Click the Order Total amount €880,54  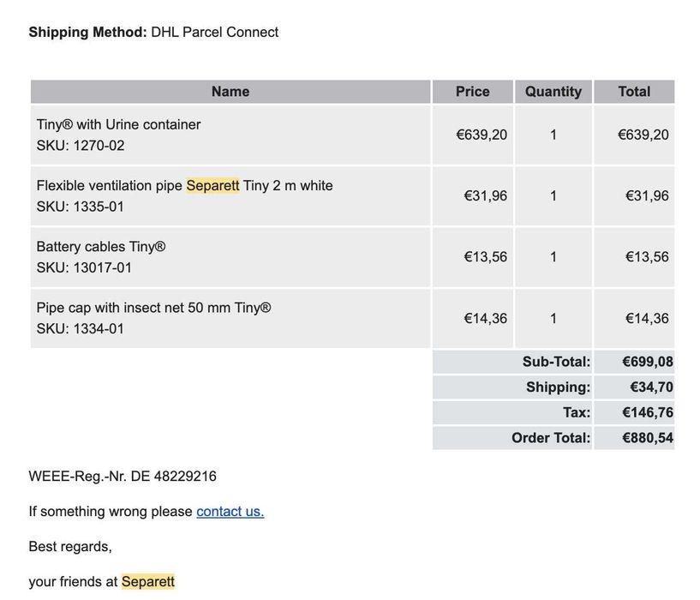click(647, 438)
